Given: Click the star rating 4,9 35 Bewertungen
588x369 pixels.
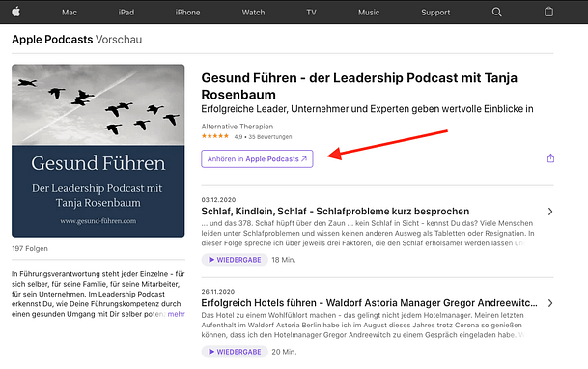Looking at the screenshot, I should click(x=246, y=136).
